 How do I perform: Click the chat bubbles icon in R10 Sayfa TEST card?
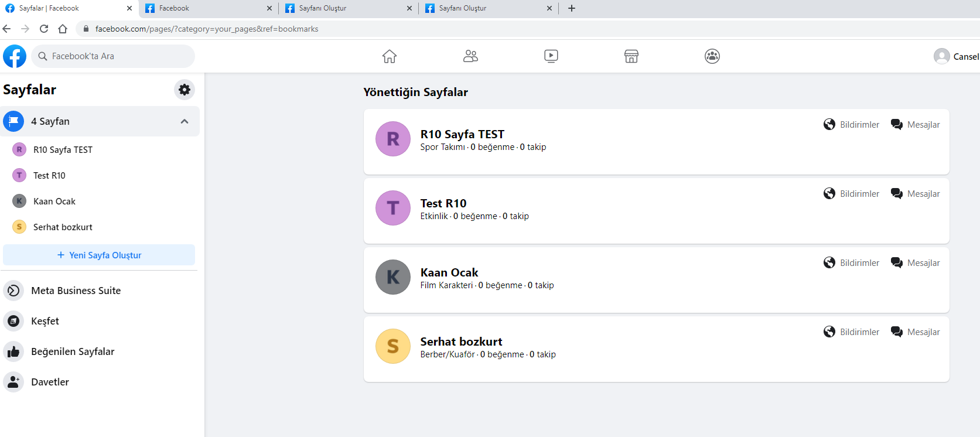[897, 124]
